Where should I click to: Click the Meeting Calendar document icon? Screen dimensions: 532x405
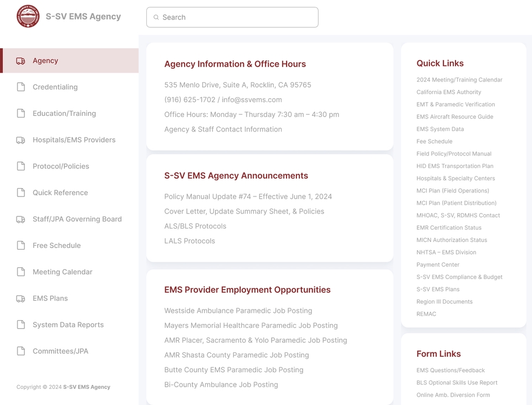(21, 272)
